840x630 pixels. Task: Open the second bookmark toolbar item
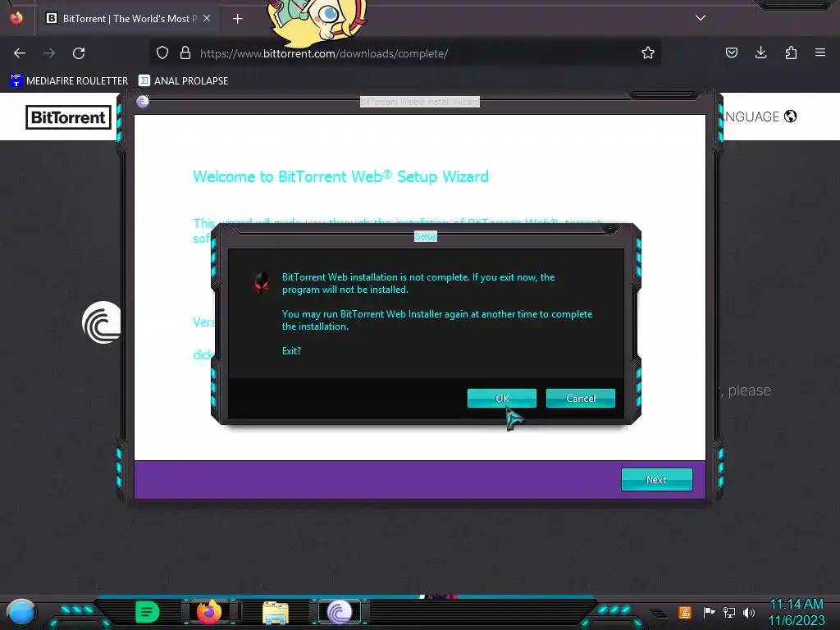(183, 80)
